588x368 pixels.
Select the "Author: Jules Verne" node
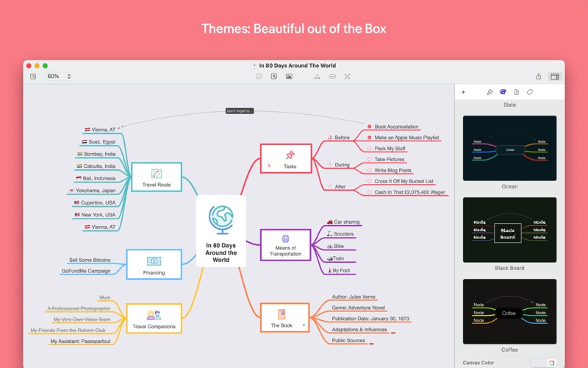[354, 297]
